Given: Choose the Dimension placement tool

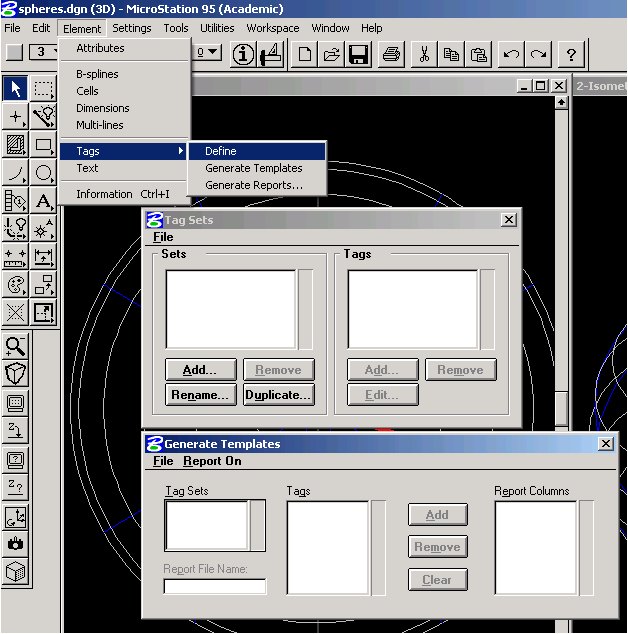Looking at the screenshot, I should point(43,257).
